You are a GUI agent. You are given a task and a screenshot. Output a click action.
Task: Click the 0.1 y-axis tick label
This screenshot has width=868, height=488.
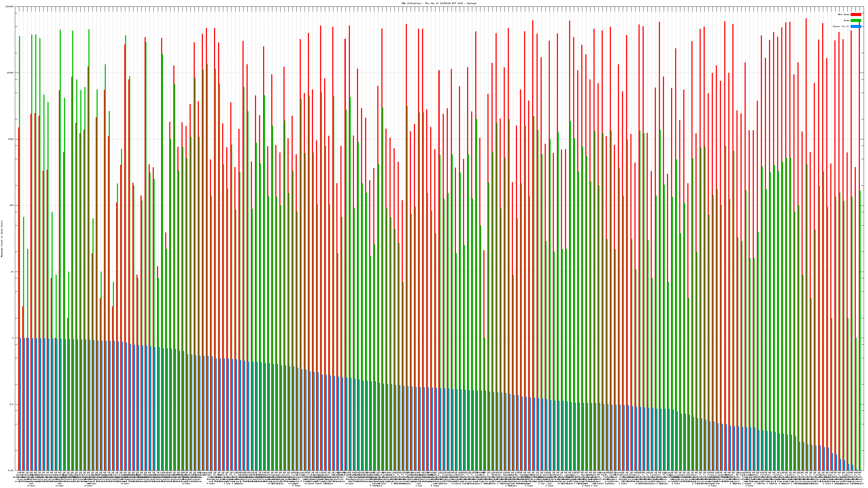coord(12,404)
